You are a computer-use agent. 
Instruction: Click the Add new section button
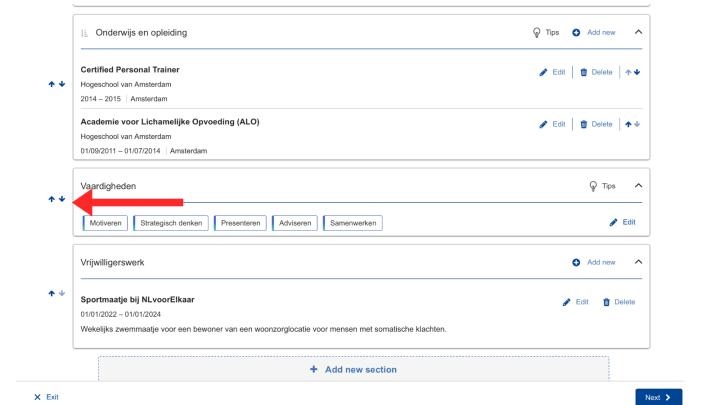(x=353, y=370)
